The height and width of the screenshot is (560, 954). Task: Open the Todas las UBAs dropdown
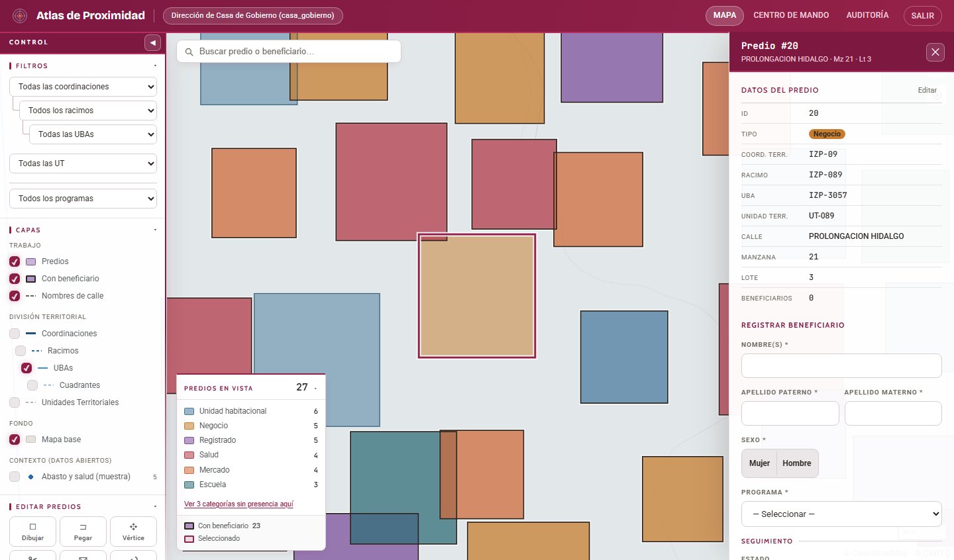93,134
